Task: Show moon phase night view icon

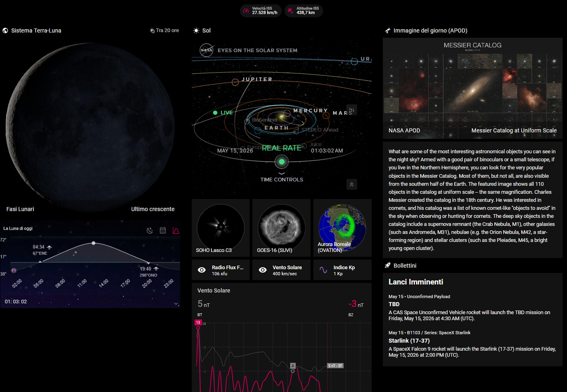Action: coord(150,230)
